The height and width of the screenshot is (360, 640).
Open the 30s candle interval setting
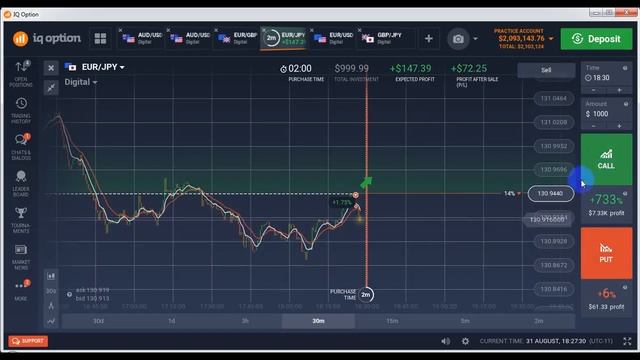(x=51, y=291)
